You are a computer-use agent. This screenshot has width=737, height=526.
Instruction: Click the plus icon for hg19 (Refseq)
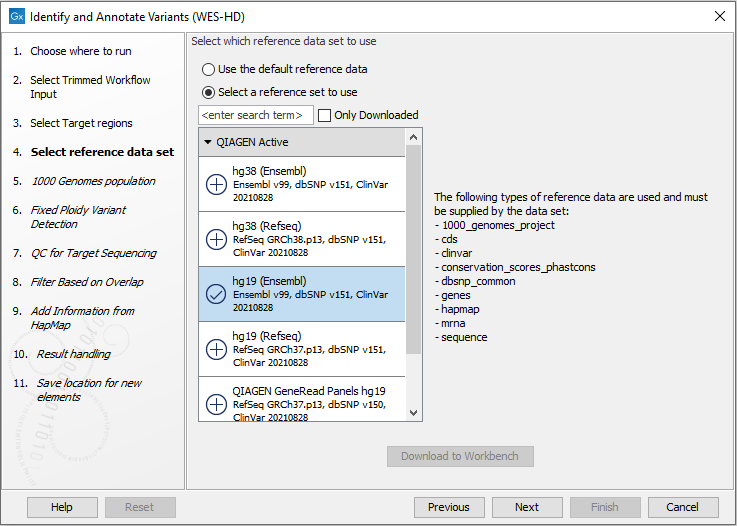click(x=216, y=349)
